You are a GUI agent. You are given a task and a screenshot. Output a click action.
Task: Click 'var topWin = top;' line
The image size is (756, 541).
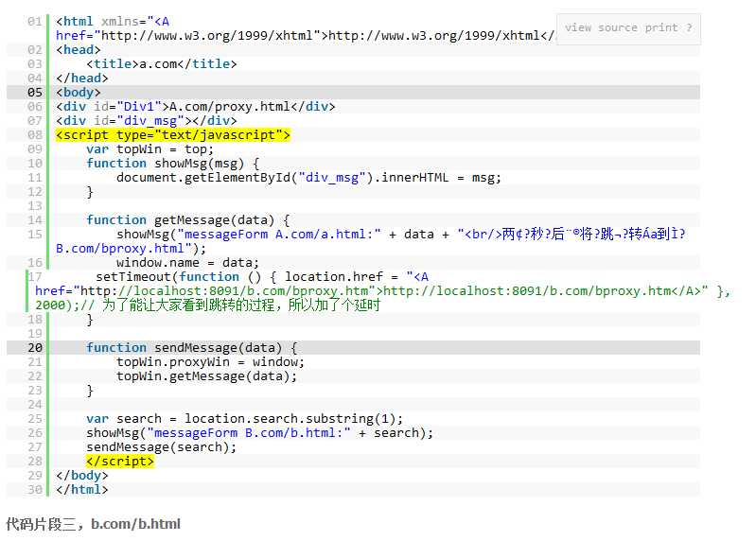click(149, 148)
